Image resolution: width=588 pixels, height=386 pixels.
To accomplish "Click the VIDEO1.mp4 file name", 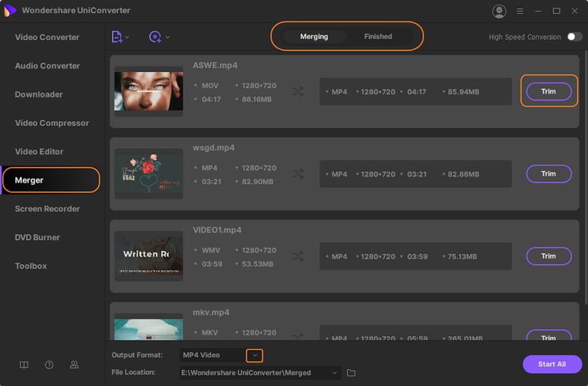I will pos(217,230).
